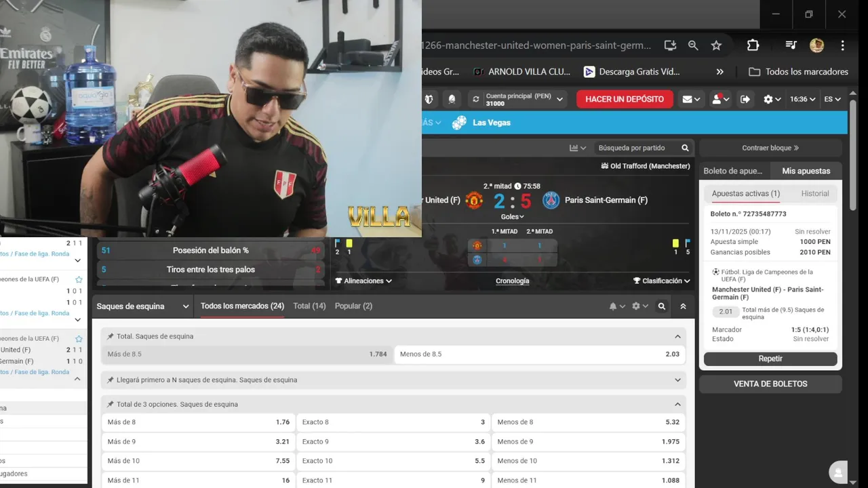The width and height of the screenshot is (868, 488).
Task: Open the Todos los marcadores folder
Action: pos(798,72)
